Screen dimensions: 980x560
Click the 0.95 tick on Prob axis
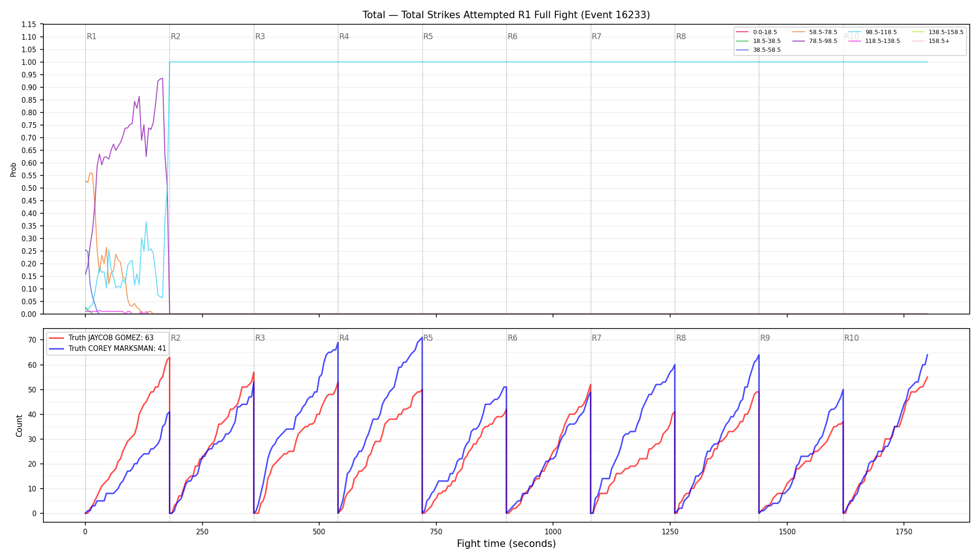coord(29,75)
